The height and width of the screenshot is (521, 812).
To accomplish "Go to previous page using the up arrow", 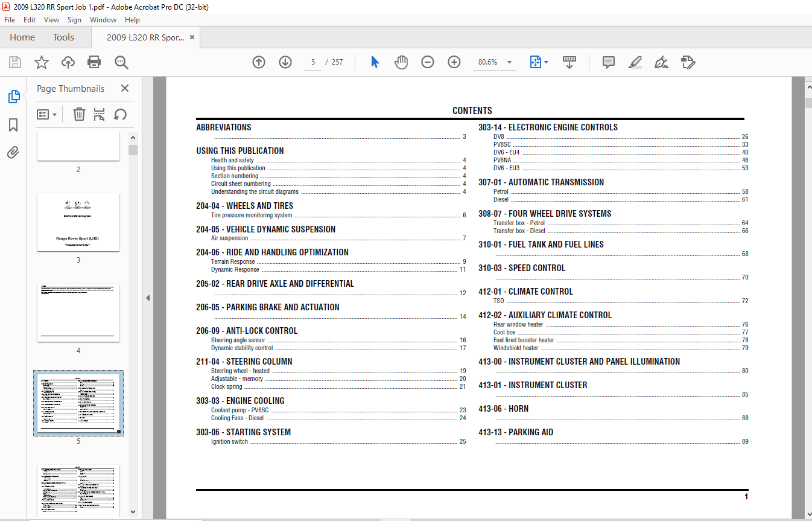I will point(259,62).
